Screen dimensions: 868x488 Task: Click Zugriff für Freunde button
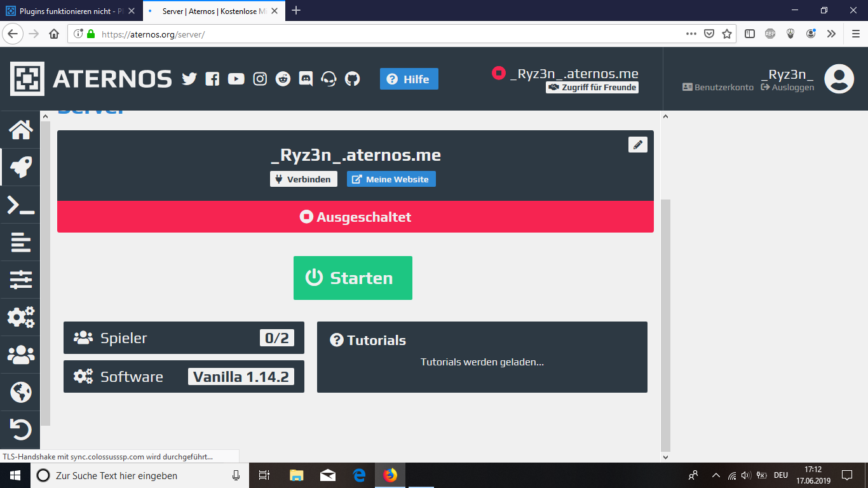pos(592,88)
